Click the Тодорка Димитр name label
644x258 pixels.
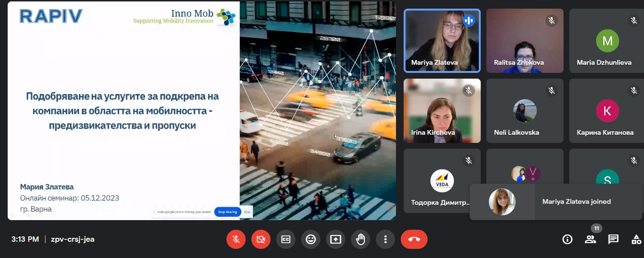441,202
